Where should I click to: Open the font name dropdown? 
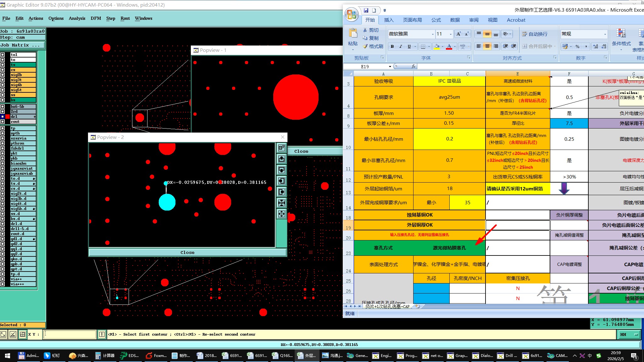[x=433, y=34]
